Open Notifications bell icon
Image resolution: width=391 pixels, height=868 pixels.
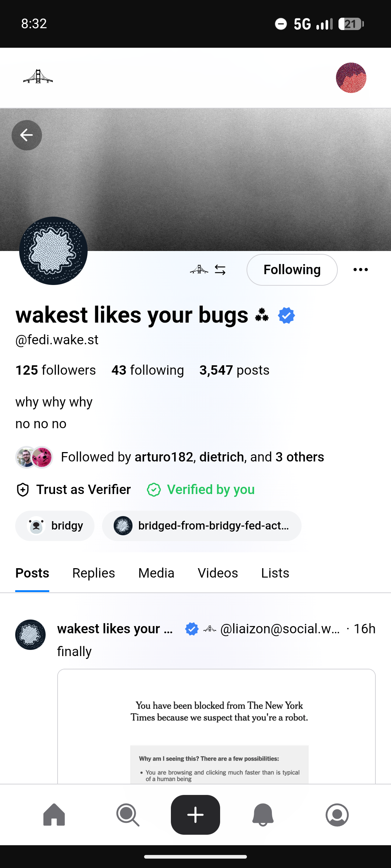[263, 815]
